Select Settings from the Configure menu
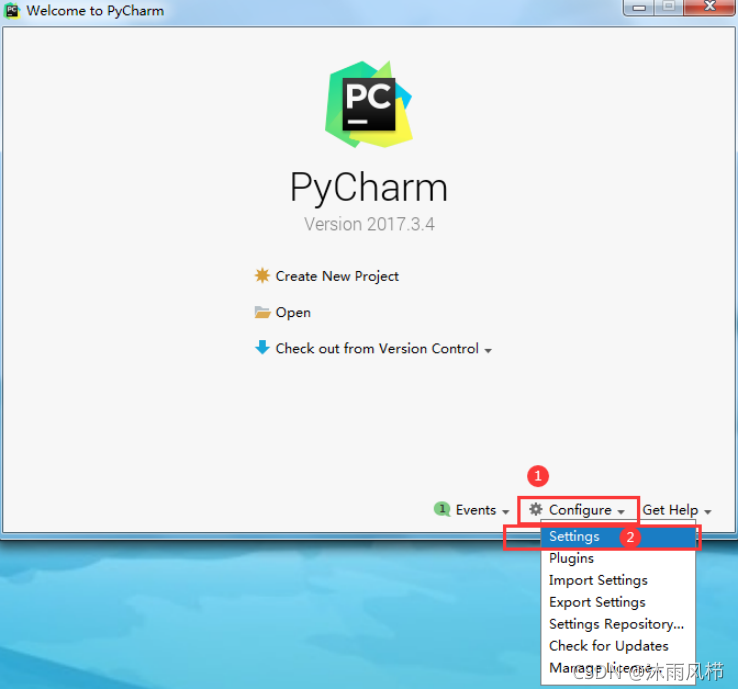 click(x=618, y=537)
